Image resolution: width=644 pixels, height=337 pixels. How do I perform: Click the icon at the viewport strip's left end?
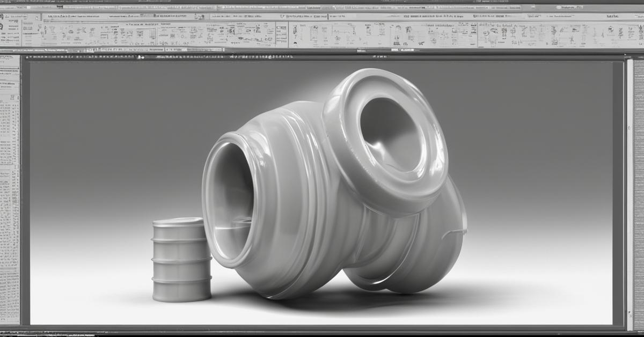[28, 56]
